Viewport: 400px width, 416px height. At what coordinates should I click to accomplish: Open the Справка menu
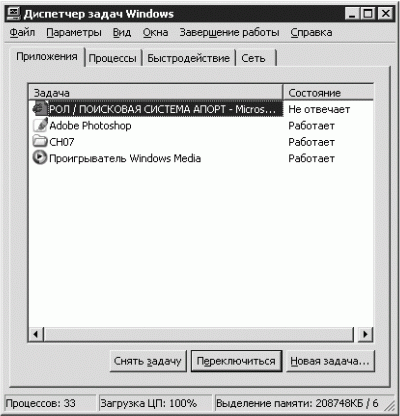(311, 32)
